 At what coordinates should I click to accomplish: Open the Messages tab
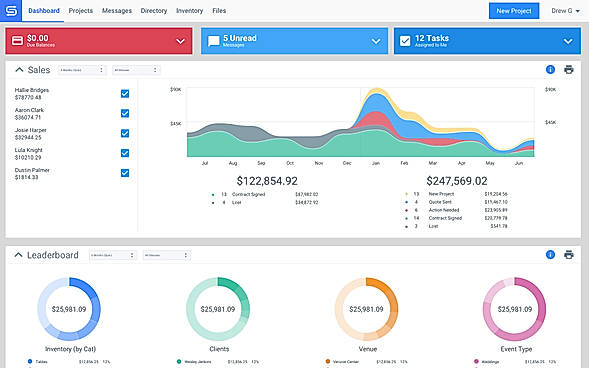click(117, 11)
